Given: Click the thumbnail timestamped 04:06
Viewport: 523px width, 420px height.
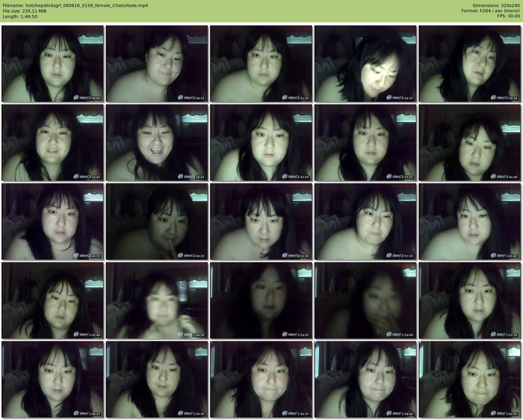Looking at the screenshot, I should click(53, 64).
